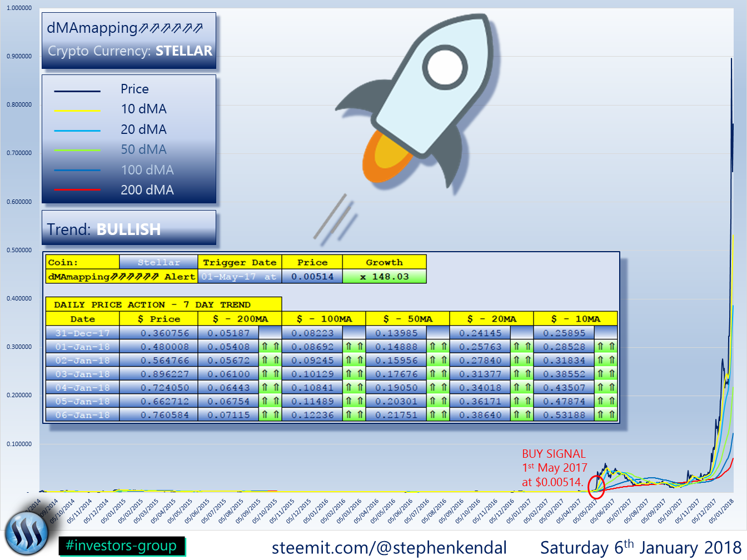Image resolution: width=747 pixels, height=560 pixels.
Task: Click green up arrows beside 0.53188
Action: pyautogui.click(x=606, y=414)
